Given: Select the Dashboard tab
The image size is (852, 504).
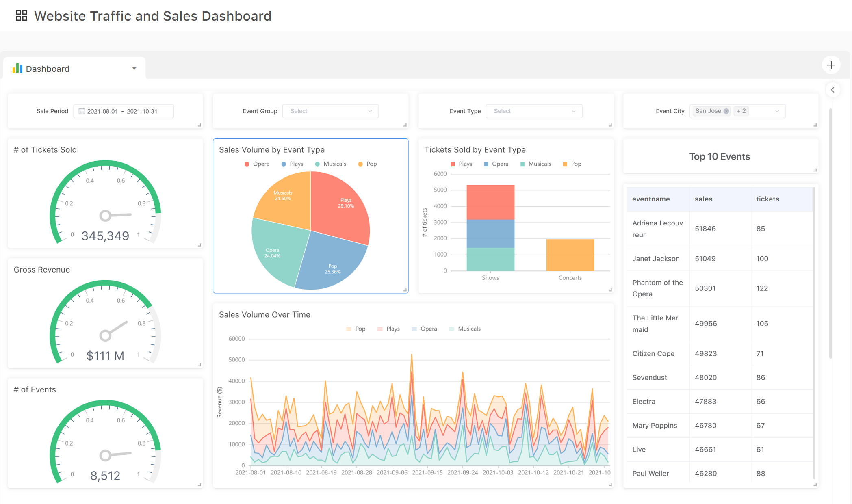Looking at the screenshot, I should (48, 69).
